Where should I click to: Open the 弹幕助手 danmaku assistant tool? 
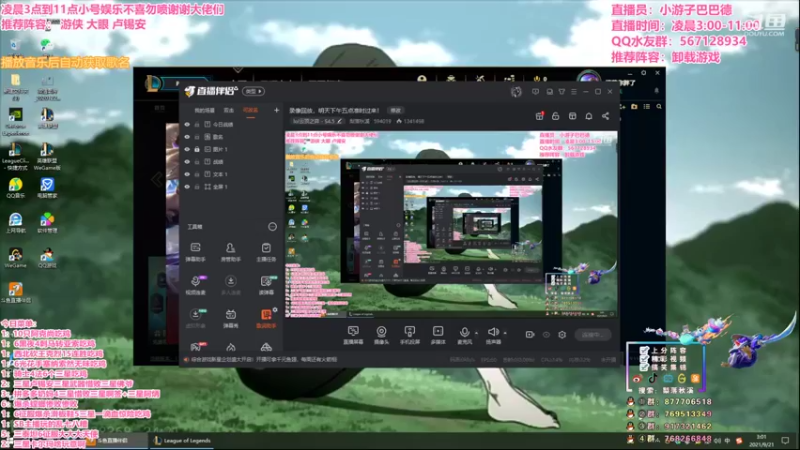(195, 252)
